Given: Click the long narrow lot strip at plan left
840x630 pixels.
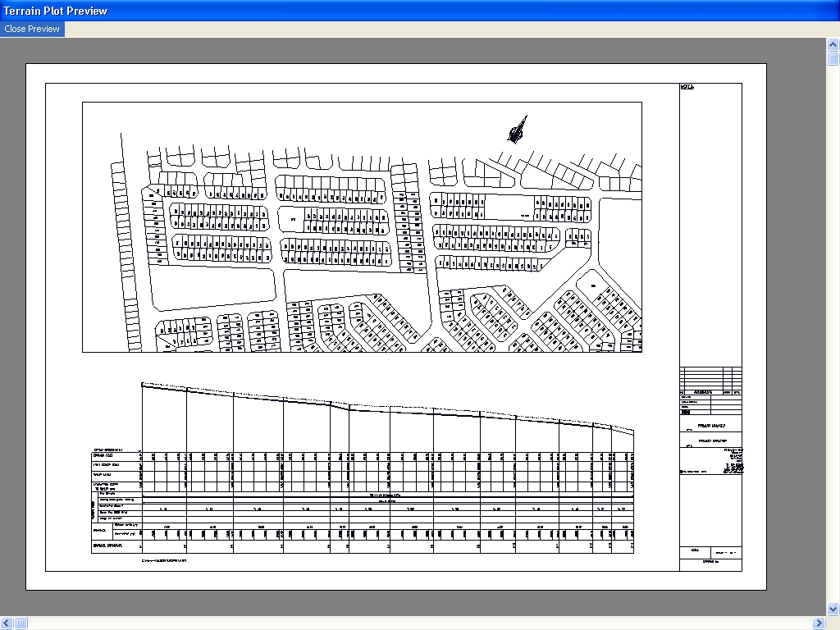Looking at the screenshot, I should [126, 257].
